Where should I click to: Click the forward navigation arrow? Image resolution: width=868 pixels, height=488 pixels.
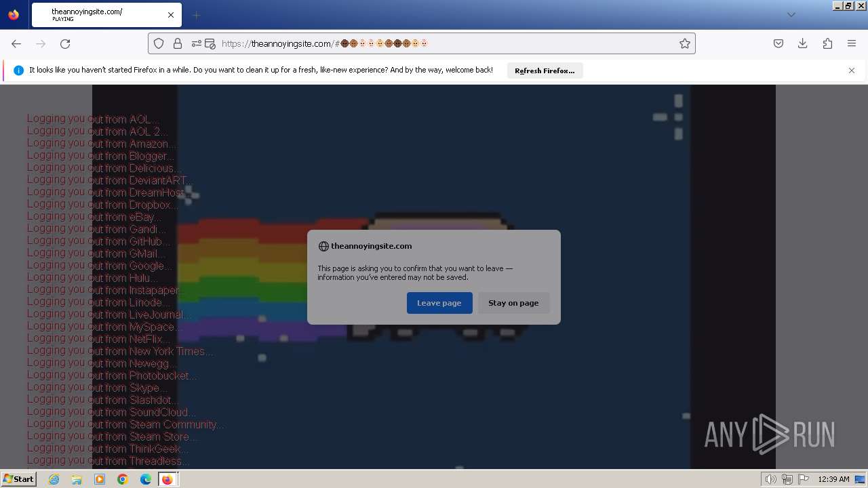click(x=41, y=43)
